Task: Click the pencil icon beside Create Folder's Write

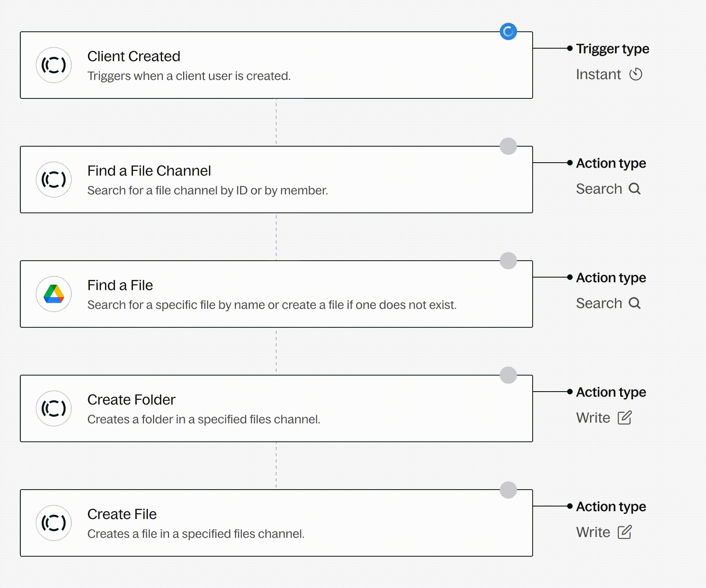Action: (624, 417)
